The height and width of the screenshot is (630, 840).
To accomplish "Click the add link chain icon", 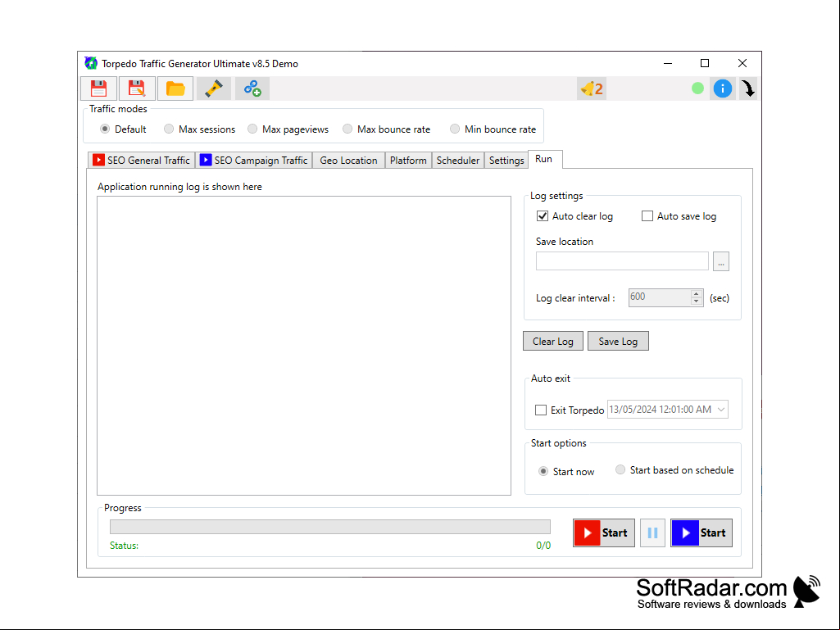I will click(x=252, y=88).
